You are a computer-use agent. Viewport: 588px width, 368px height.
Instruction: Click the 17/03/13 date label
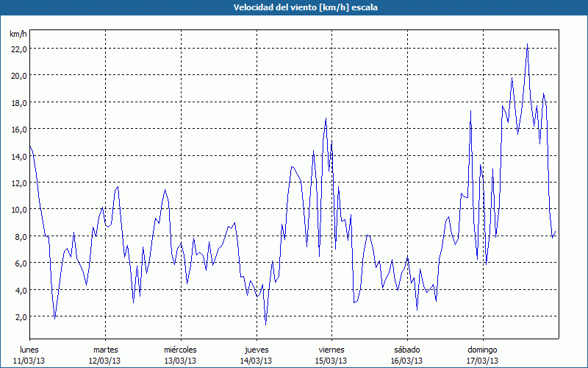click(x=482, y=361)
